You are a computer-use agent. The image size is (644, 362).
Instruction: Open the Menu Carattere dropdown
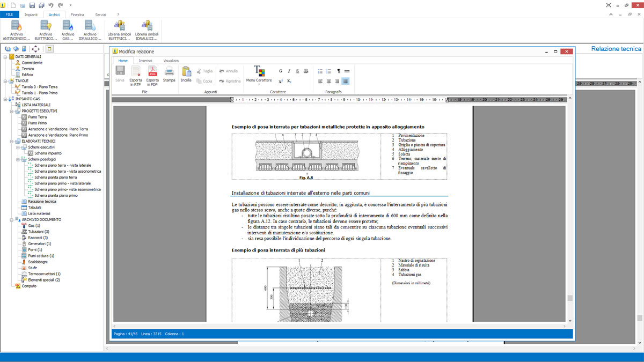point(259,74)
